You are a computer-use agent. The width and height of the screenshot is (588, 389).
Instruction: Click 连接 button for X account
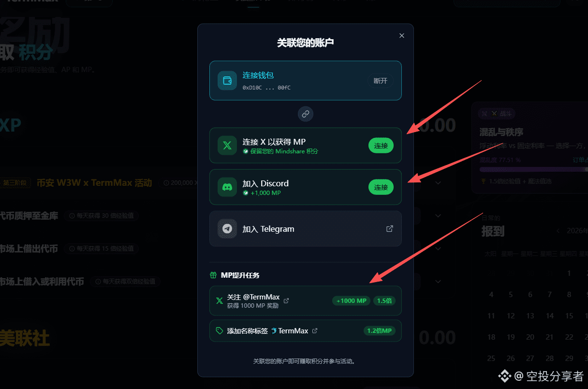pyautogui.click(x=381, y=146)
